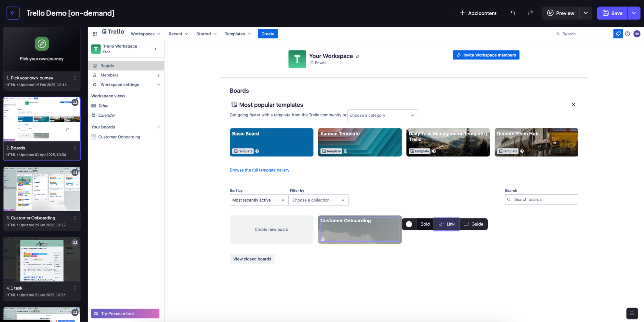Click the Preview button
The image size is (644, 322).
[561, 13]
